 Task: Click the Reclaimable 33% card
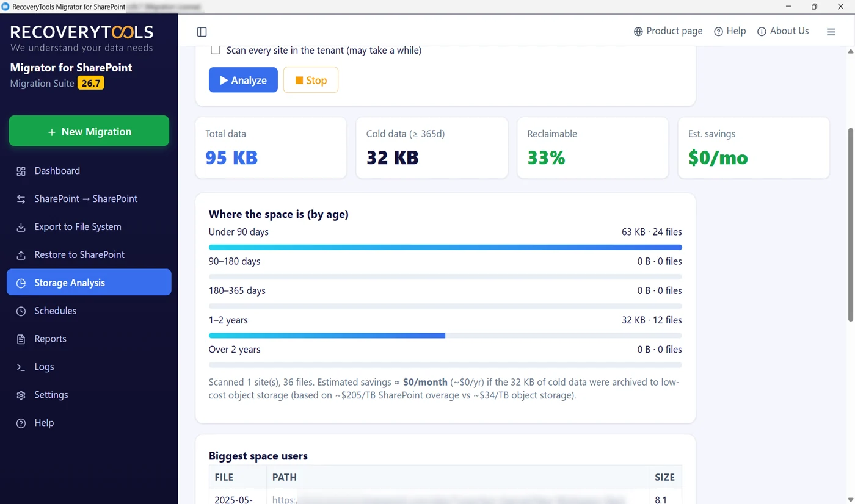pos(593,148)
